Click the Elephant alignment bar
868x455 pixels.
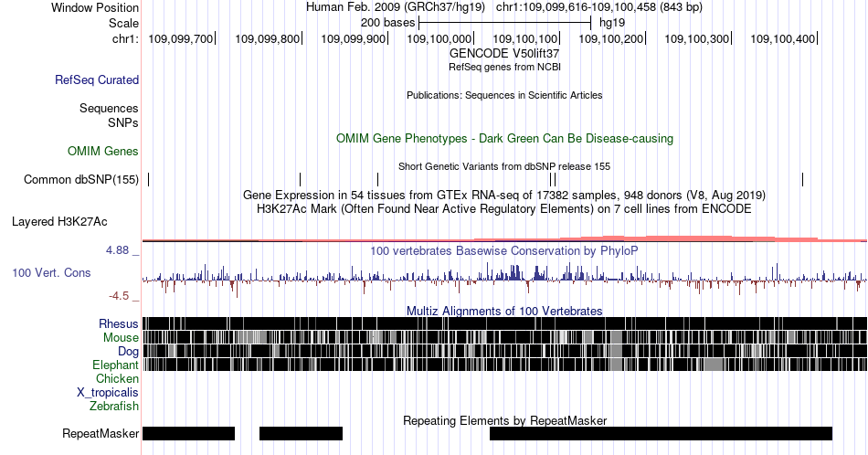point(504,365)
